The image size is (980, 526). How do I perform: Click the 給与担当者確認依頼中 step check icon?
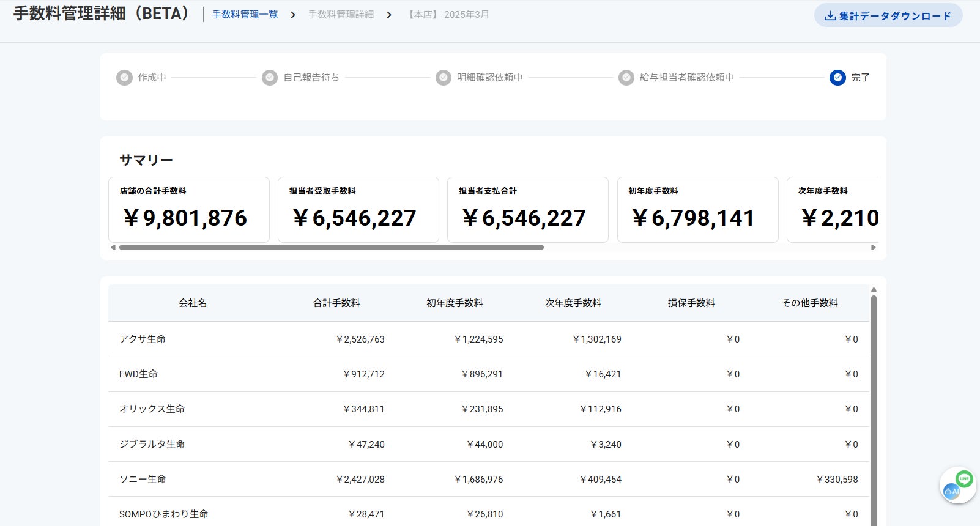[626, 78]
